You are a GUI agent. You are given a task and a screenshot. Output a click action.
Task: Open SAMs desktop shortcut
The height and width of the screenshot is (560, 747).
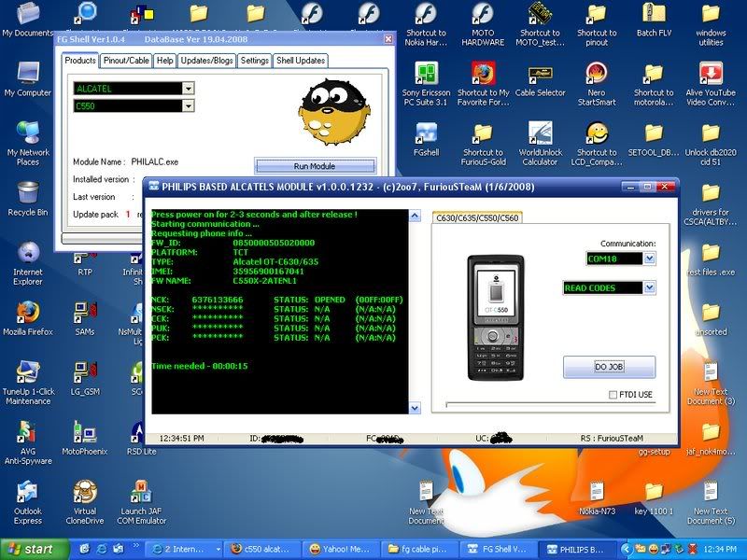coord(85,318)
